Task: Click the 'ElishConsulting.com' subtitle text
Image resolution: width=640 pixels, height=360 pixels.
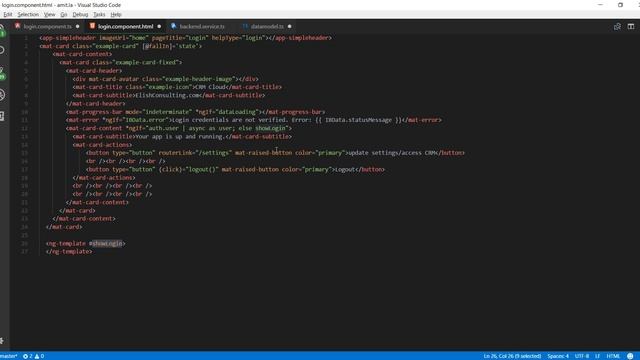Action: tap(167, 95)
